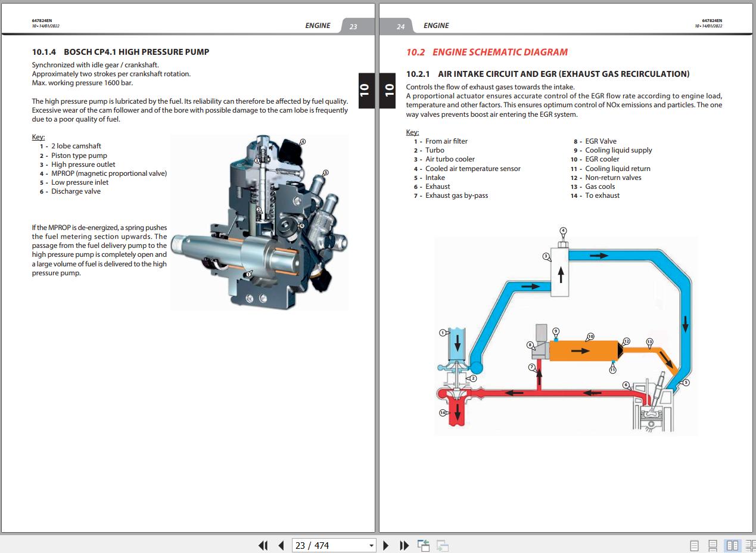Click heading 10.2 ENGINE SCHEMATIC DIAGRAM

coord(487,52)
